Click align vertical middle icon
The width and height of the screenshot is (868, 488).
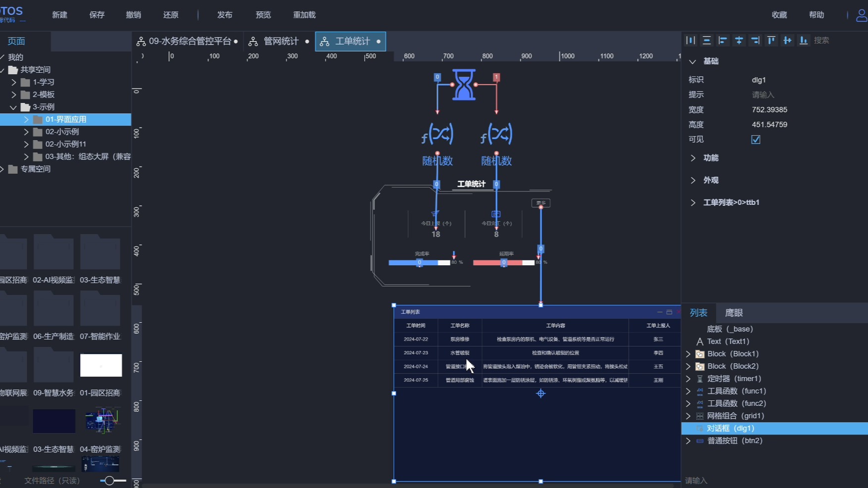pyautogui.click(x=787, y=40)
